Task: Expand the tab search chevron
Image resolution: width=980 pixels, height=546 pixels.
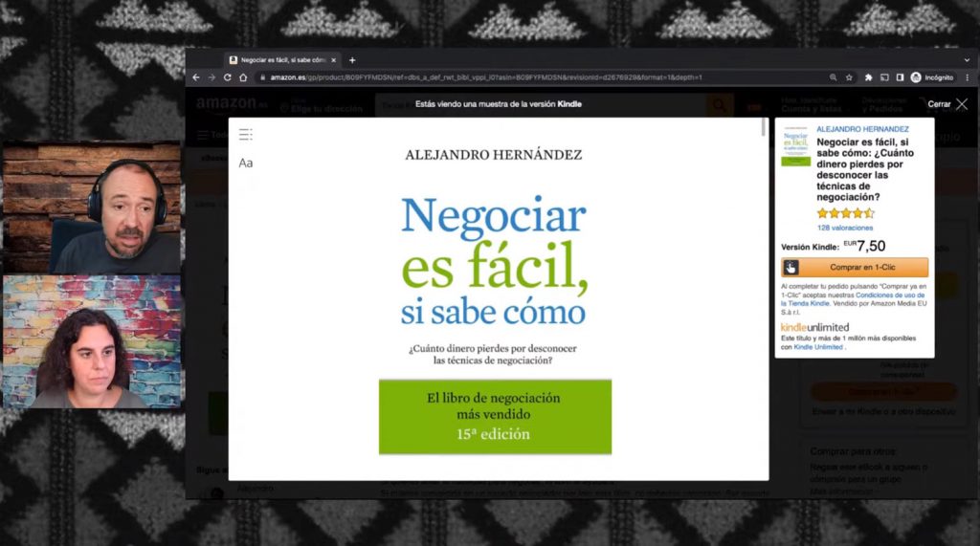Action: click(967, 60)
